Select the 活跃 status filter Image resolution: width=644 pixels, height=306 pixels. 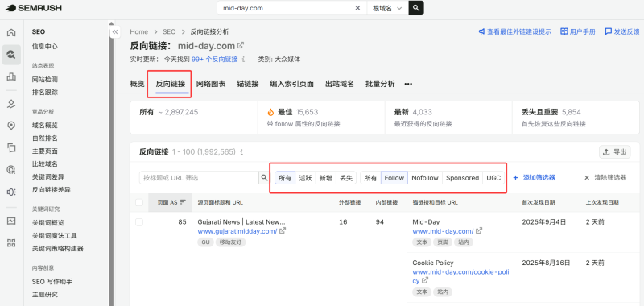tap(306, 178)
